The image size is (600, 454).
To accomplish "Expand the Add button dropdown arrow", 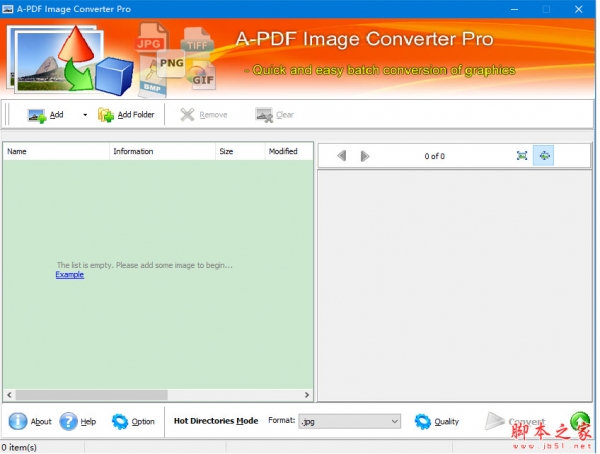I will (85, 115).
